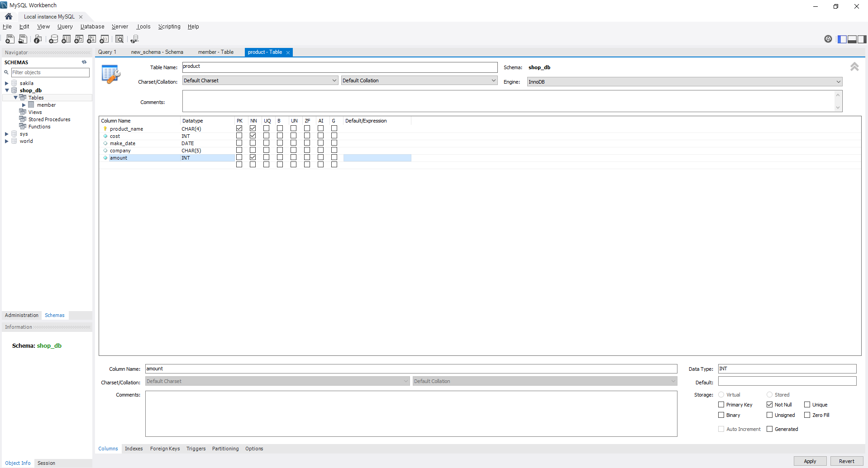Screen dimensions: 868x468
Task: Click the create new schema icon
Action: [53, 39]
